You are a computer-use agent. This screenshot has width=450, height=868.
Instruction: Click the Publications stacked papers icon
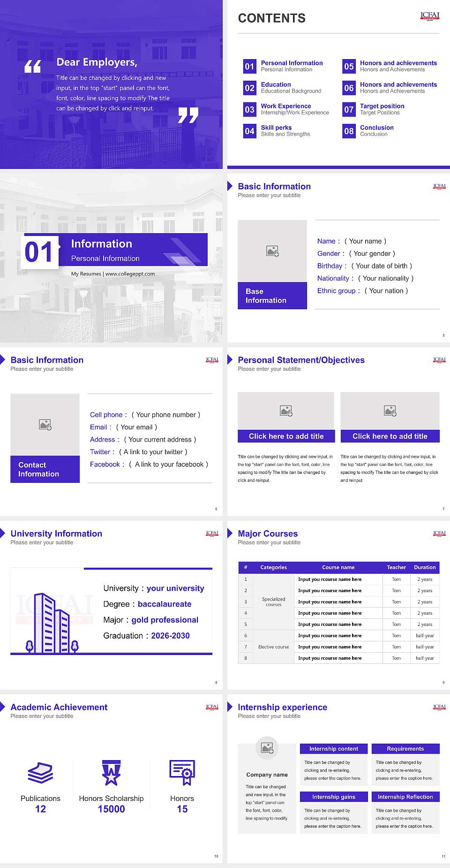click(x=40, y=773)
